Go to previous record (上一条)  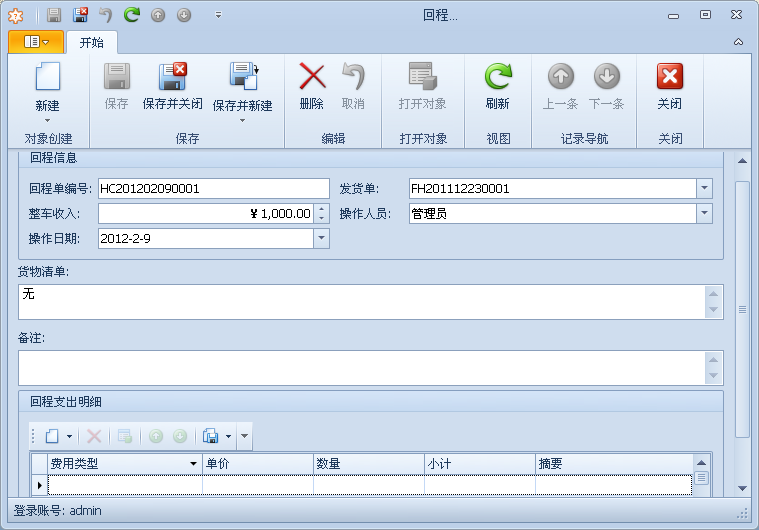pyautogui.click(x=561, y=76)
